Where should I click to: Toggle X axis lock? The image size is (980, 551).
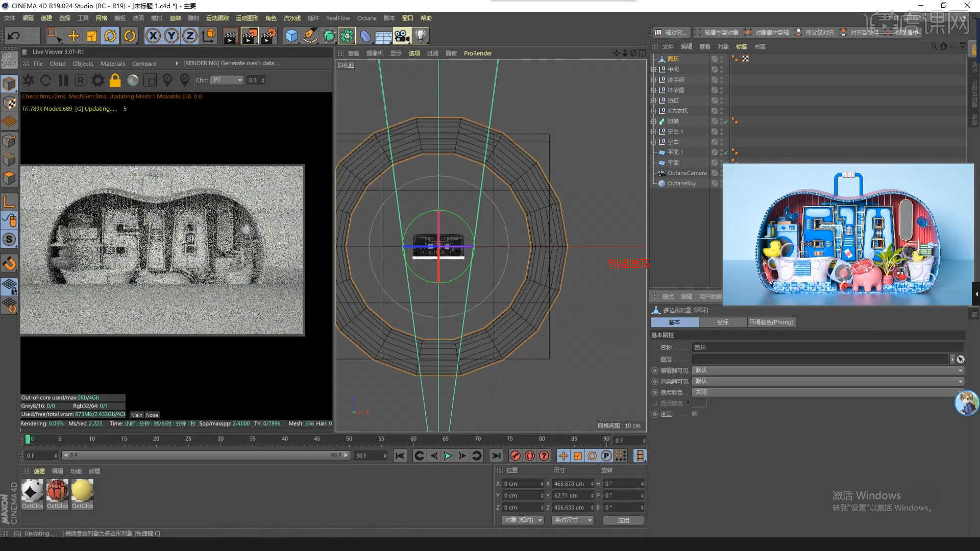tap(153, 36)
